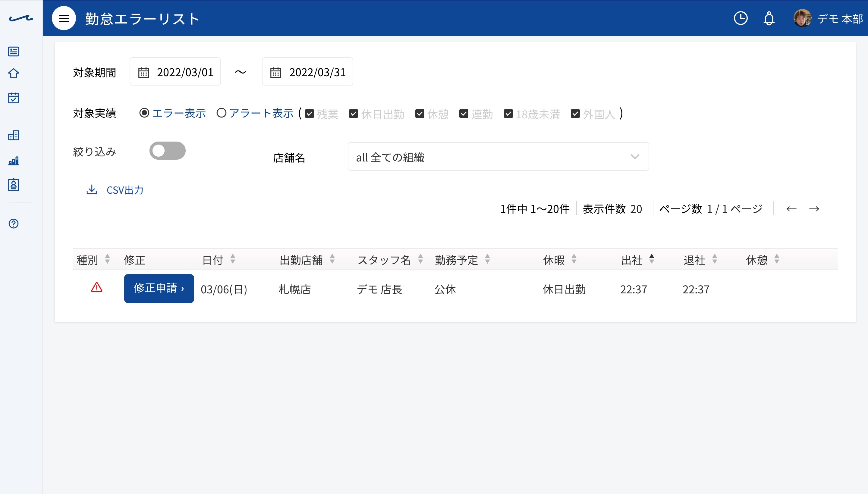Screen dimensions: 868x494
Task: Select the エラー表示 radio button
Action: (x=144, y=113)
